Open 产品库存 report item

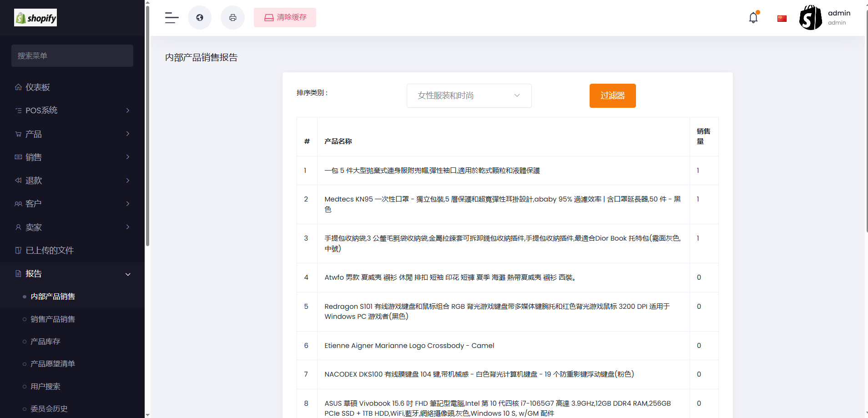pos(45,342)
